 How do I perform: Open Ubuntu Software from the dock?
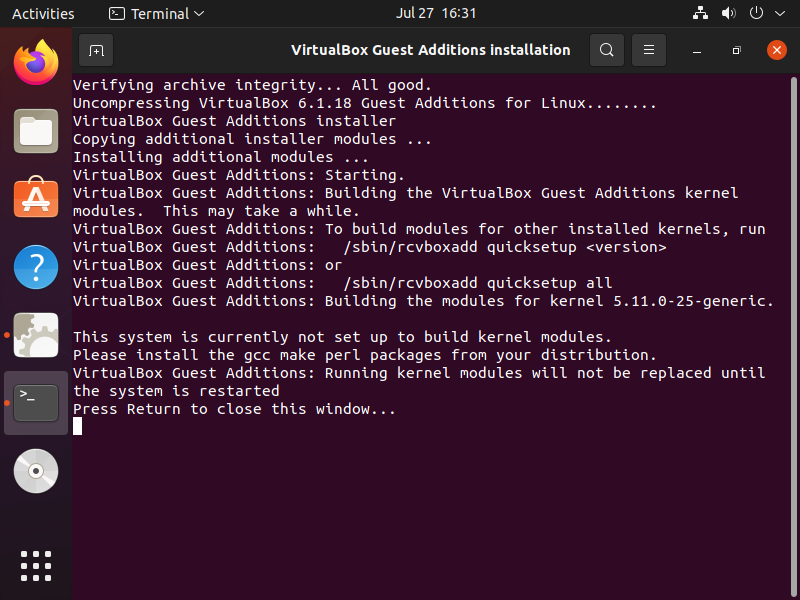(36, 198)
